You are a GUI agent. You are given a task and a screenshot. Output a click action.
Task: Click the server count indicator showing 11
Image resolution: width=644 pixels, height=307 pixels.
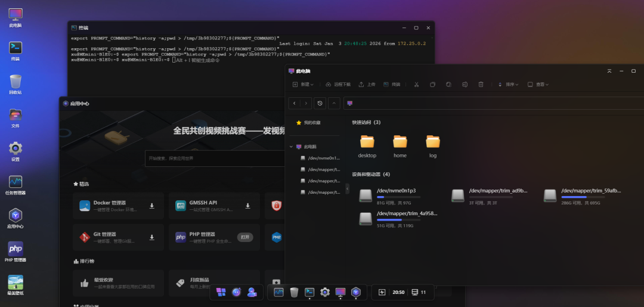419,292
